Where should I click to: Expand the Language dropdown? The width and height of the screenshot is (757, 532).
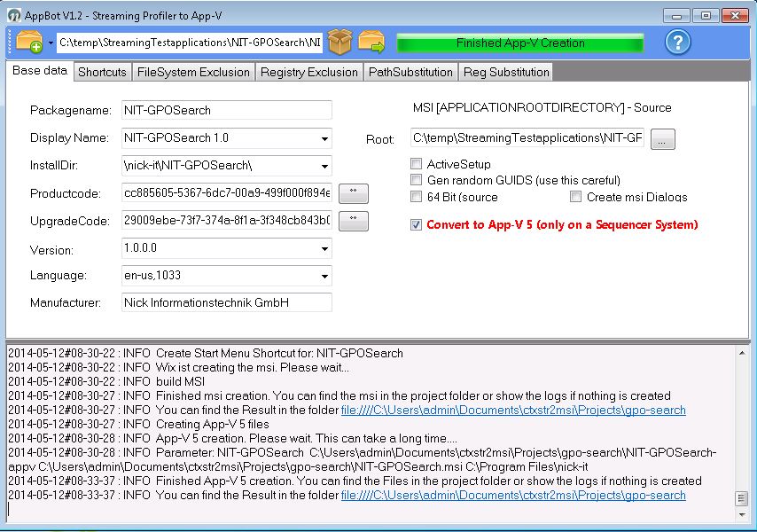pyautogui.click(x=324, y=276)
